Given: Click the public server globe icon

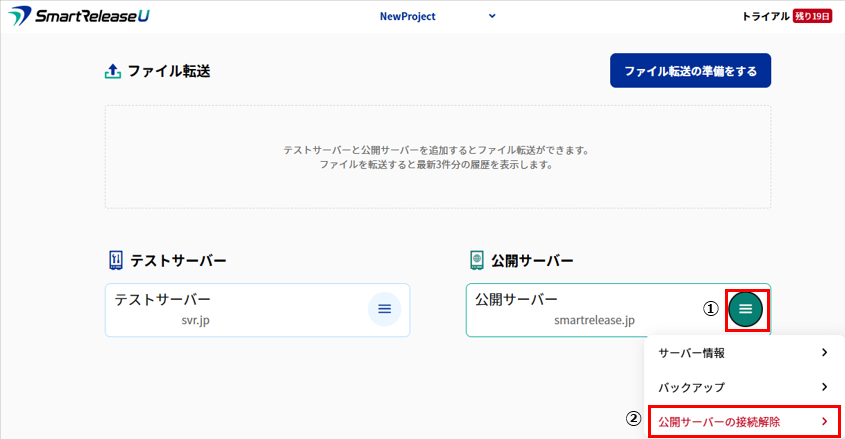Looking at the screenshot, I should point(476,261).
